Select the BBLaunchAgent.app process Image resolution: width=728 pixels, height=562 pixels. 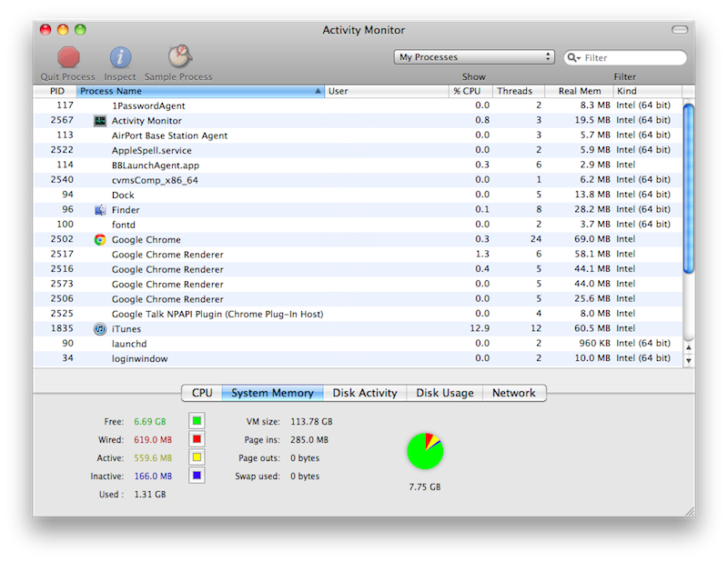(358, 166)
